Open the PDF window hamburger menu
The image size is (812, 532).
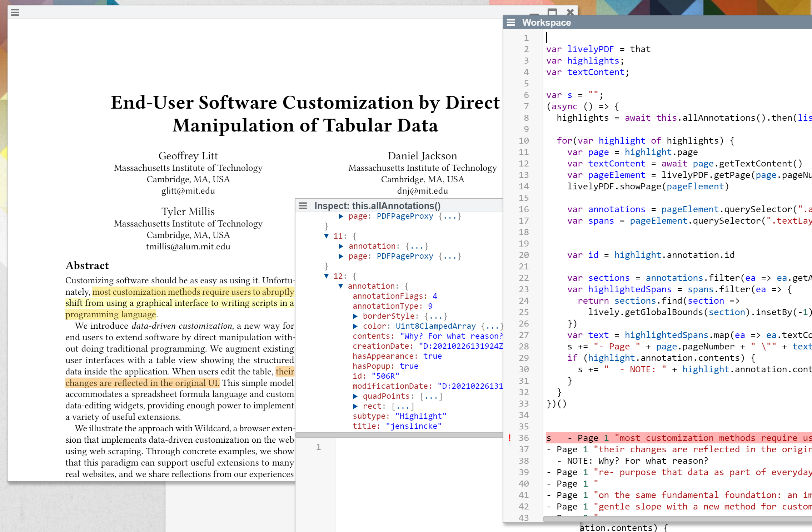(15, 13)
